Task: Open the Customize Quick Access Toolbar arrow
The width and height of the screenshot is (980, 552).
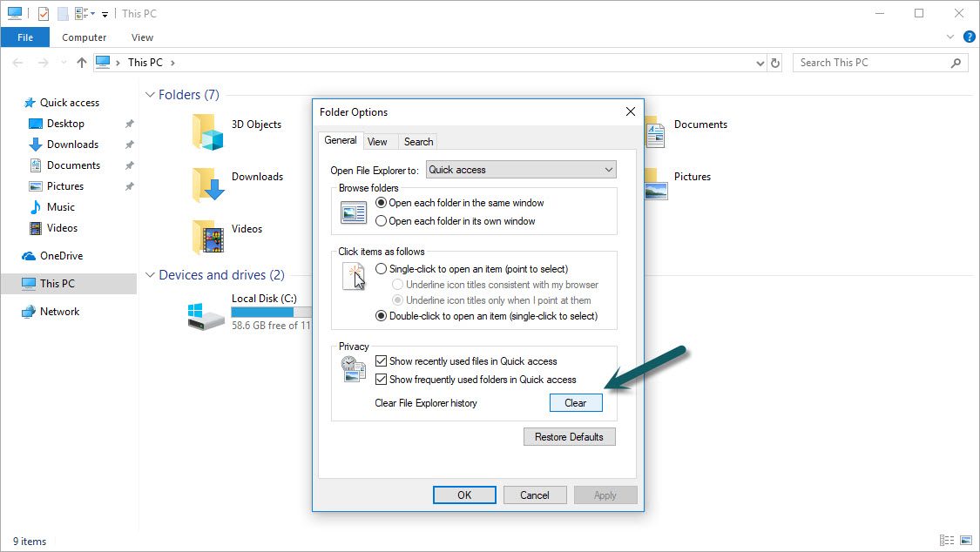Action: (105, 14)
